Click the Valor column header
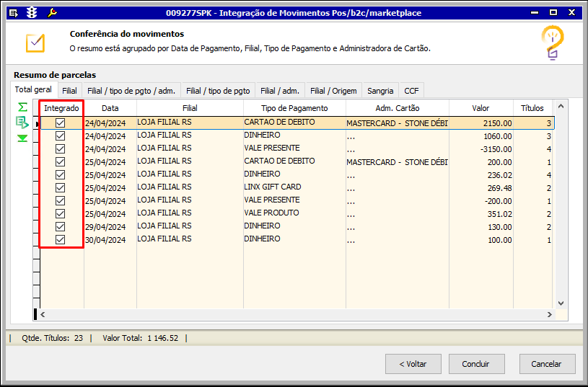 (481, 108)
